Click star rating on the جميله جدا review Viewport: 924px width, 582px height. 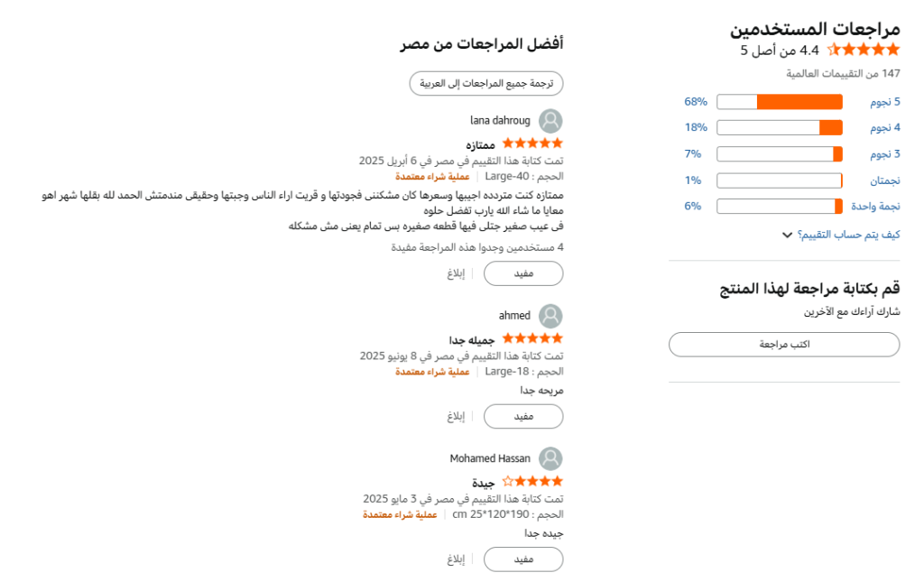click(532, 338)
